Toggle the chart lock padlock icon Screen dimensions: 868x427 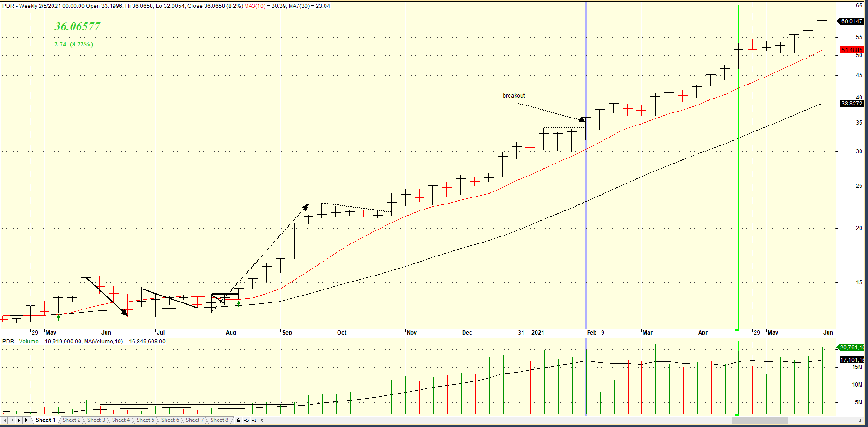(238, 420)
